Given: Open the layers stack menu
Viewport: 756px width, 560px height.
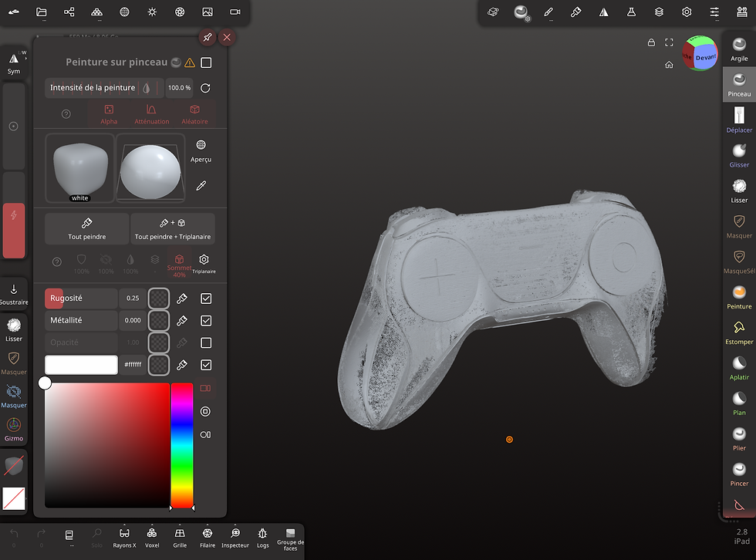Looking at the screenshot, I should pos(659,12).
